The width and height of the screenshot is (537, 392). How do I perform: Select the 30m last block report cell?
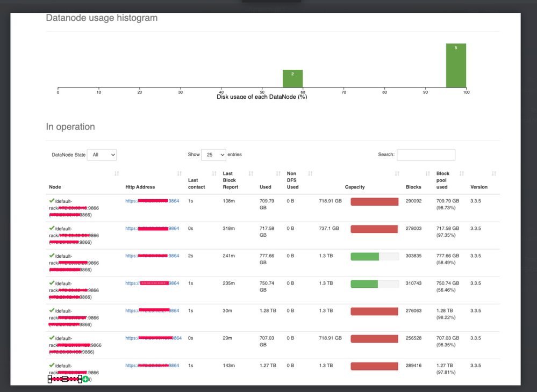click(227, 310)
